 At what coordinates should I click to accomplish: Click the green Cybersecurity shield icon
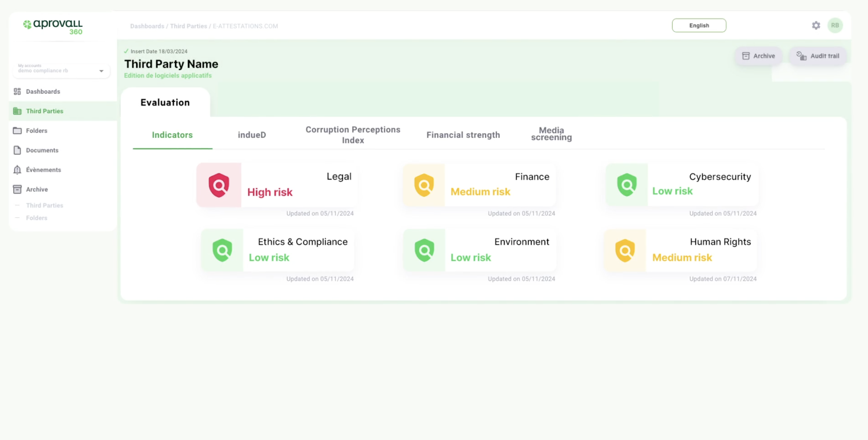[x=627, y=185]
